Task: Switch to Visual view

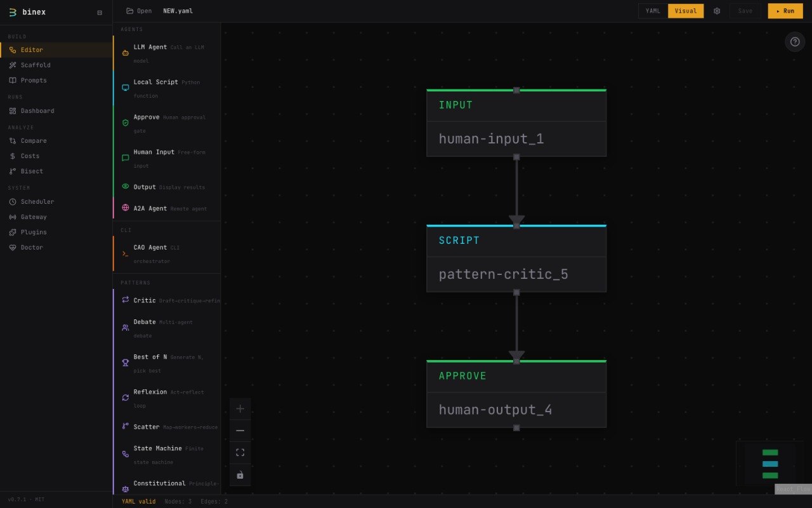Action: [x=686, y=11]
